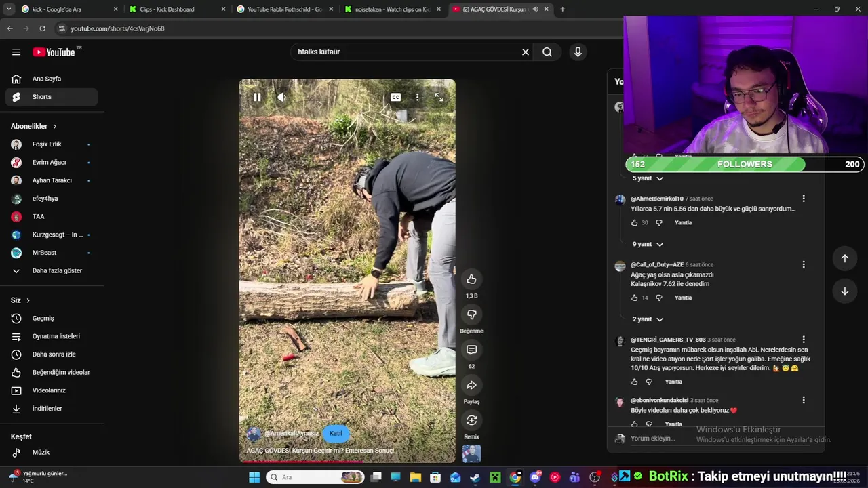Dislike the @Ahmetdemirkol10 comment
This screenshot has height=488, width=868.
[658, 223]
